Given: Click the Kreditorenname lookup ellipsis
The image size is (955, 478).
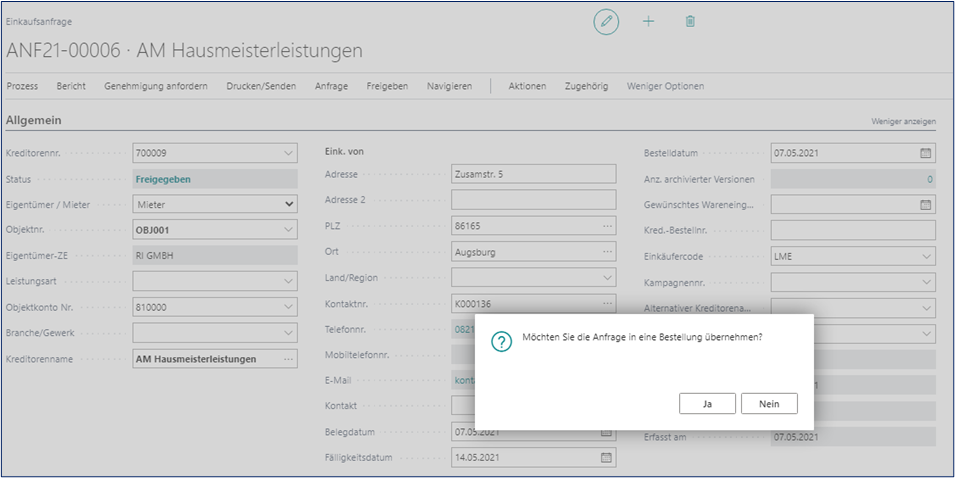Looking at the screenshot, I should pos(288,359).
